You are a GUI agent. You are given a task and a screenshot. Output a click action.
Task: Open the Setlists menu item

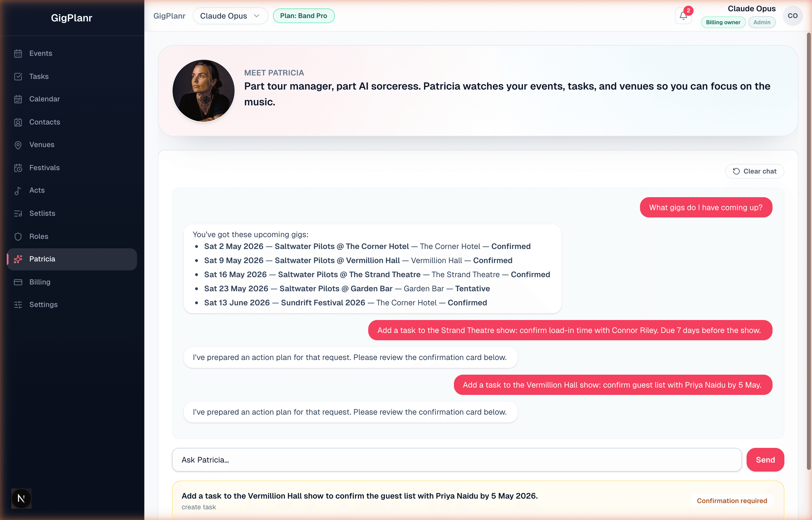[x=72, y=214]
